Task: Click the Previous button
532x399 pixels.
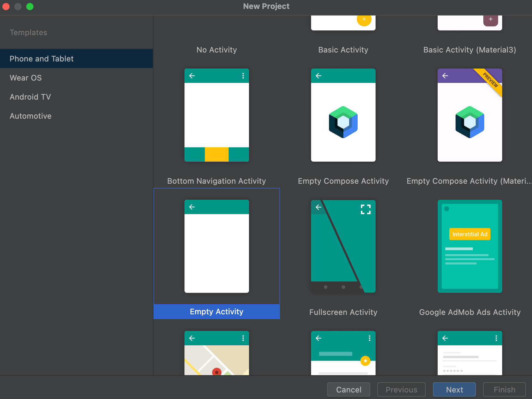Action: 401,389
